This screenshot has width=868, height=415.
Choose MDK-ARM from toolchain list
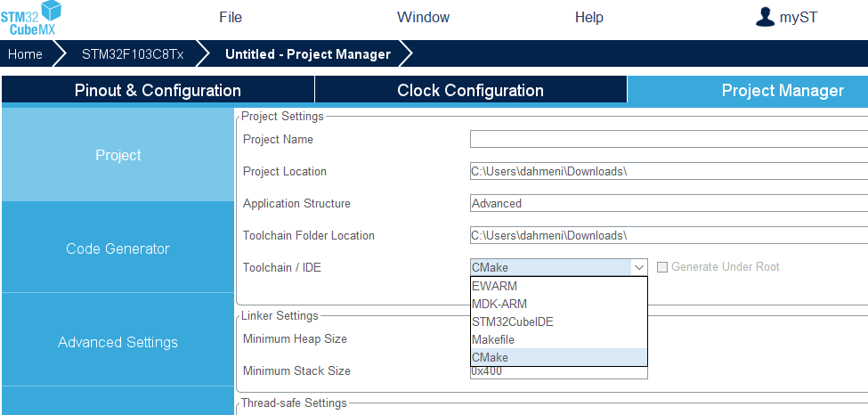[x=558, y=304]
